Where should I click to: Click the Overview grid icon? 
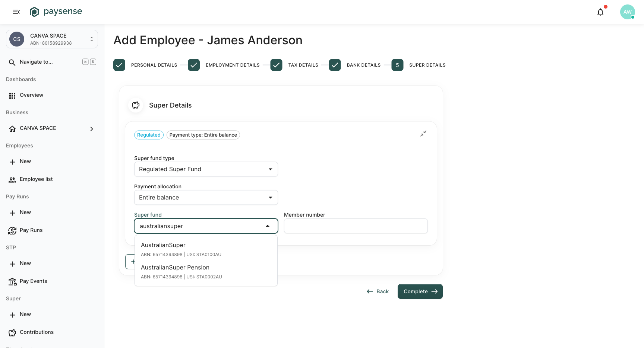coord(12,96)
